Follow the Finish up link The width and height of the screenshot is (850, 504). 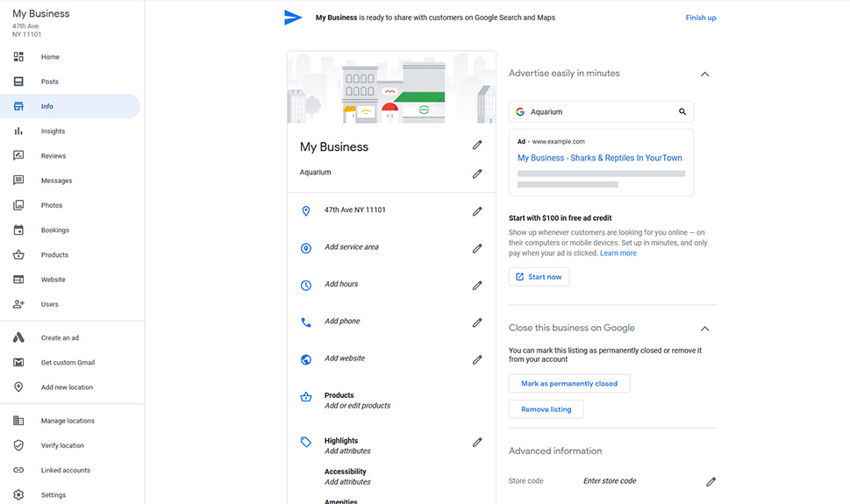(x=700, y=18)
